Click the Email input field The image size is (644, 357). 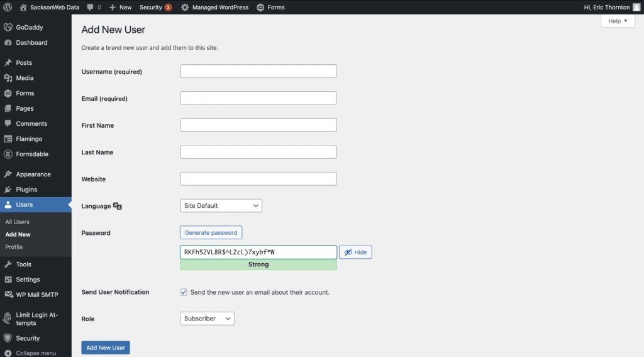(x=258, y=98)
